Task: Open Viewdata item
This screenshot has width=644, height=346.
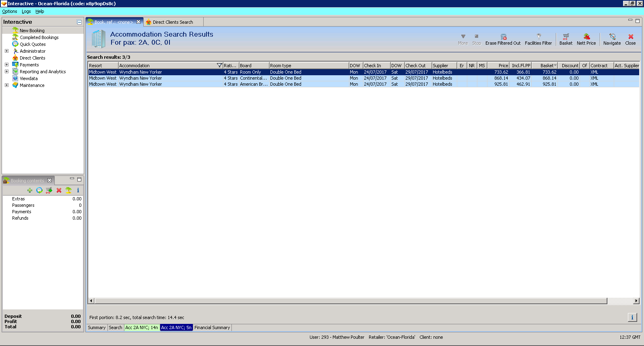Action: click(29, 78)
